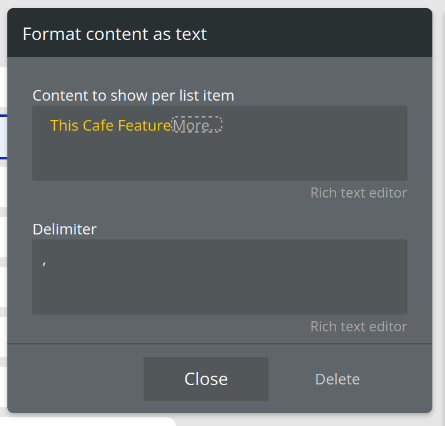Delete this format as text operation
The height and width of the screenshot is (426, 445).
pos(337,379)
